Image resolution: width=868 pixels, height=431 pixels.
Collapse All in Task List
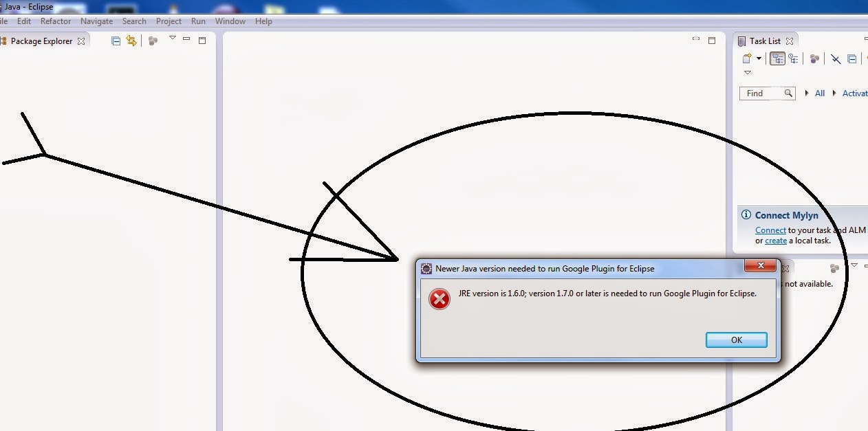852,59
